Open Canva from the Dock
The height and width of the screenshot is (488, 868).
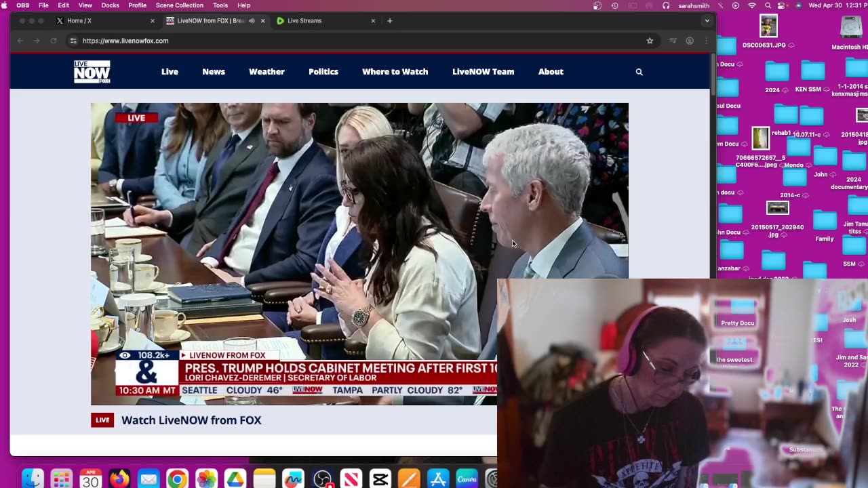[x=467, y=479]
